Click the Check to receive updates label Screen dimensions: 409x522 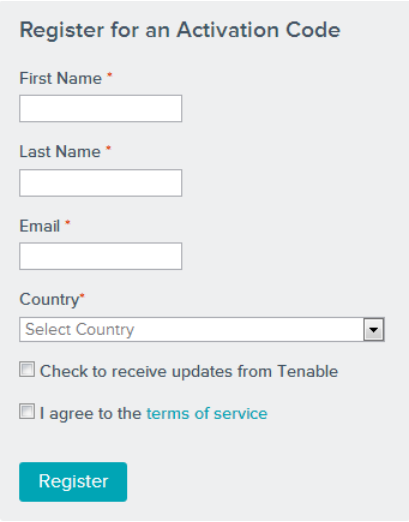(x=189, y=371)
